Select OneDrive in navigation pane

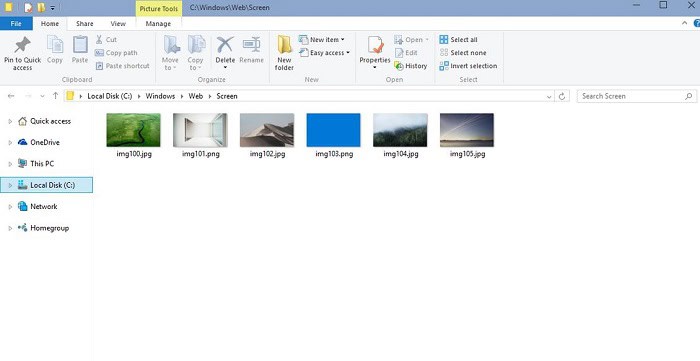[39, 142]
